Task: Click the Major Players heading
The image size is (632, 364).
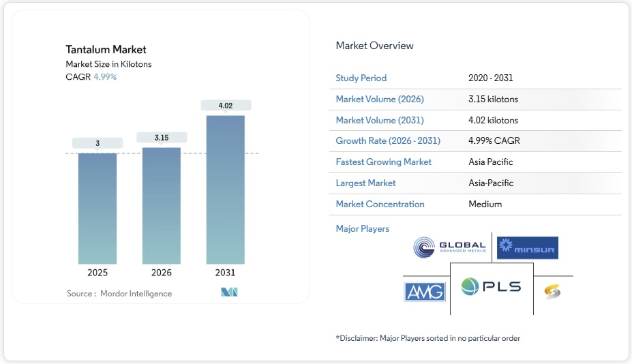Action: [362, 229]
